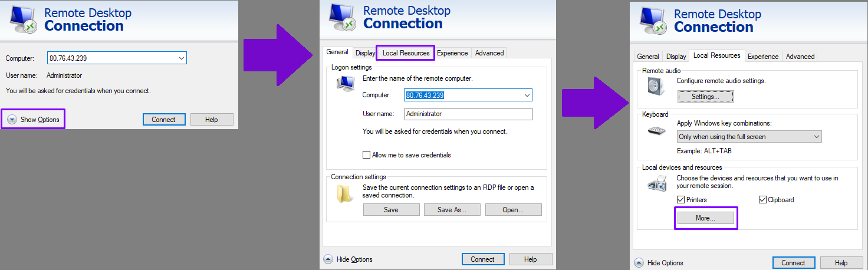Click the Save As... button
This screenshot has width=868, height=270.
click(x=452, y=209)
